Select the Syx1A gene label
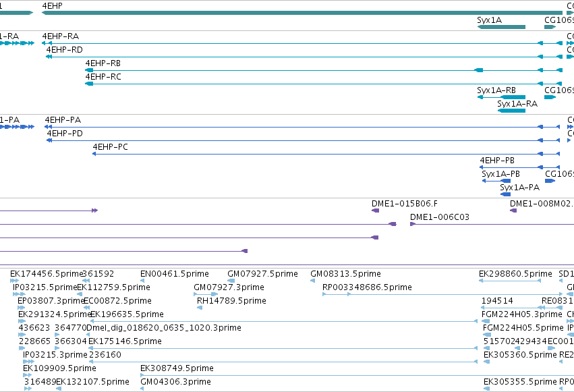Screen dimensions: 574x392 (489, 20)
